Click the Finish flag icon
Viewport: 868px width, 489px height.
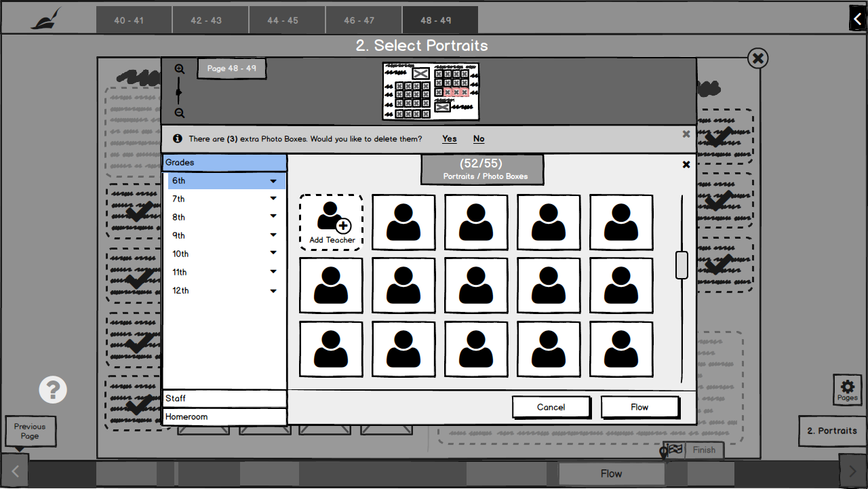tap(675, 449)
